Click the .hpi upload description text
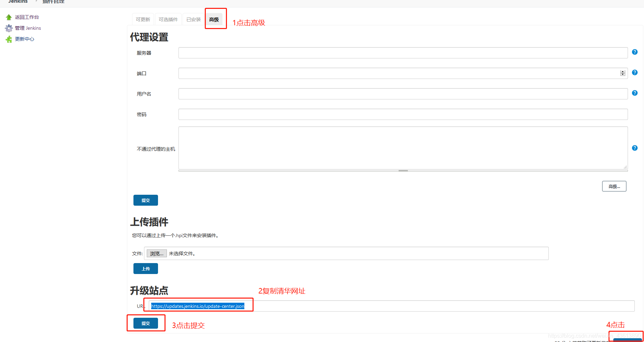Screen dimensions: 644x342 point(175,235)
